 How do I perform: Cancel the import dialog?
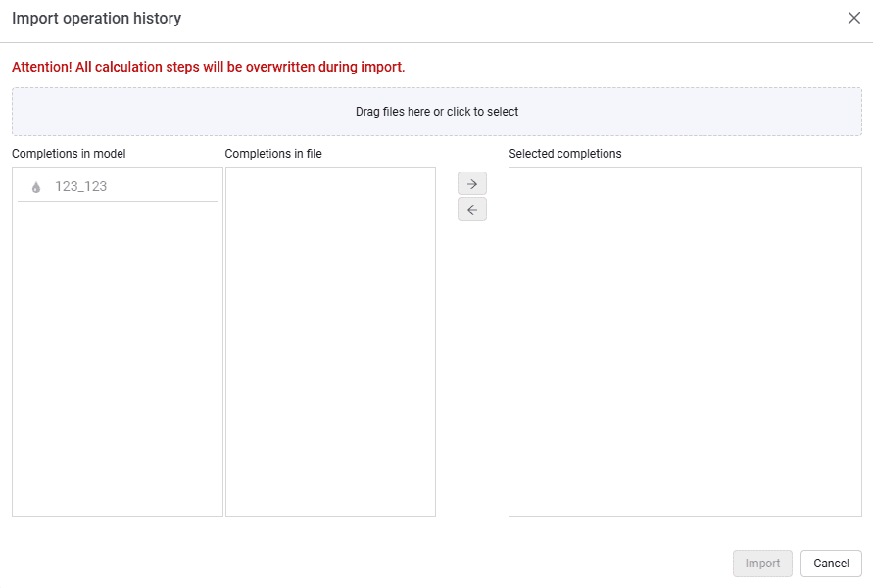coord(831,563)
